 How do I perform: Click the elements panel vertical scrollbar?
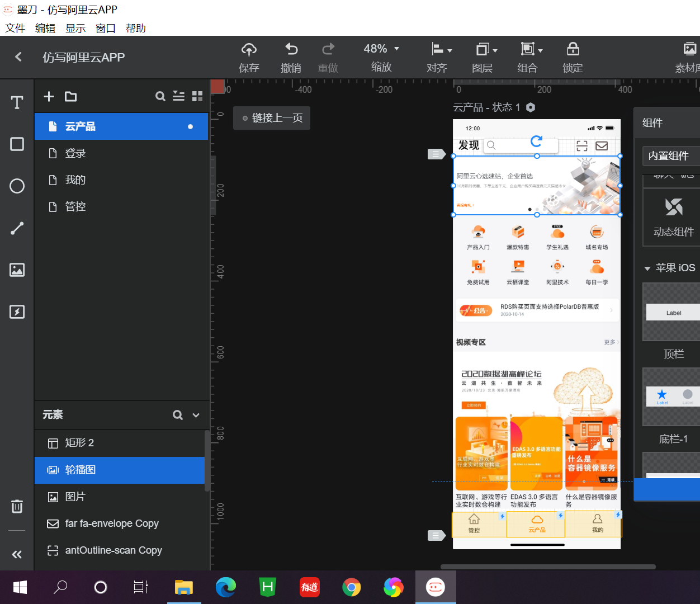(x=207, y=461)
